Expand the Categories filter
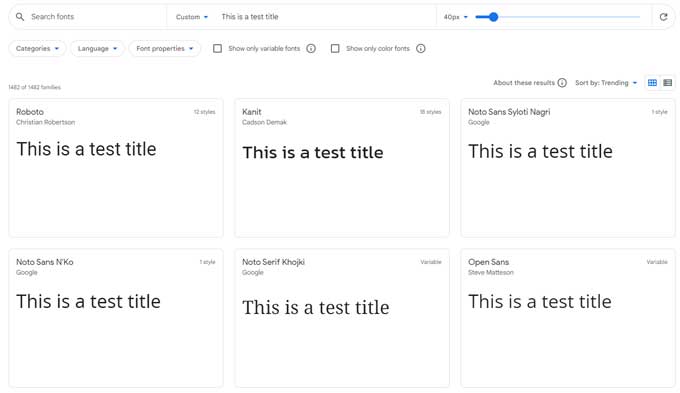The height and width of the screenshot is (393, 680). pos(37,49)
